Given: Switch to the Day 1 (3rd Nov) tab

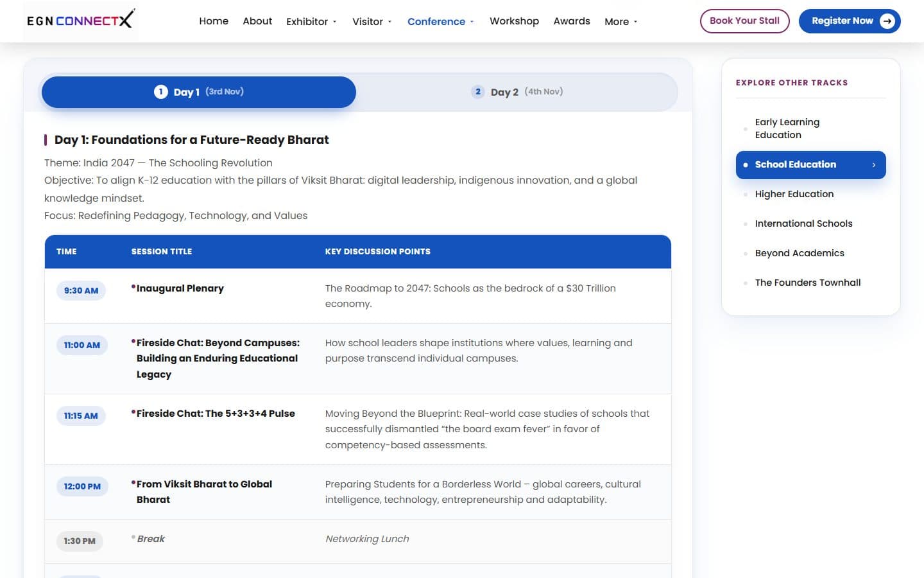Looking at the screenshot, I should tap(199, 92).
